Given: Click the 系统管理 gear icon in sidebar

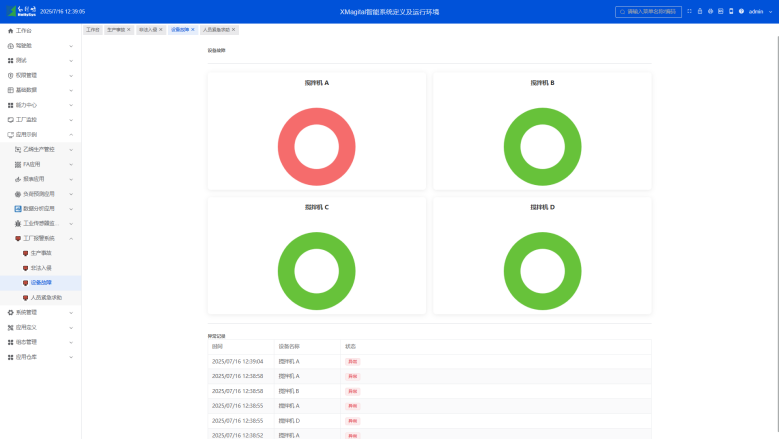Looking at the screenshot, I should tap(11, 312).
